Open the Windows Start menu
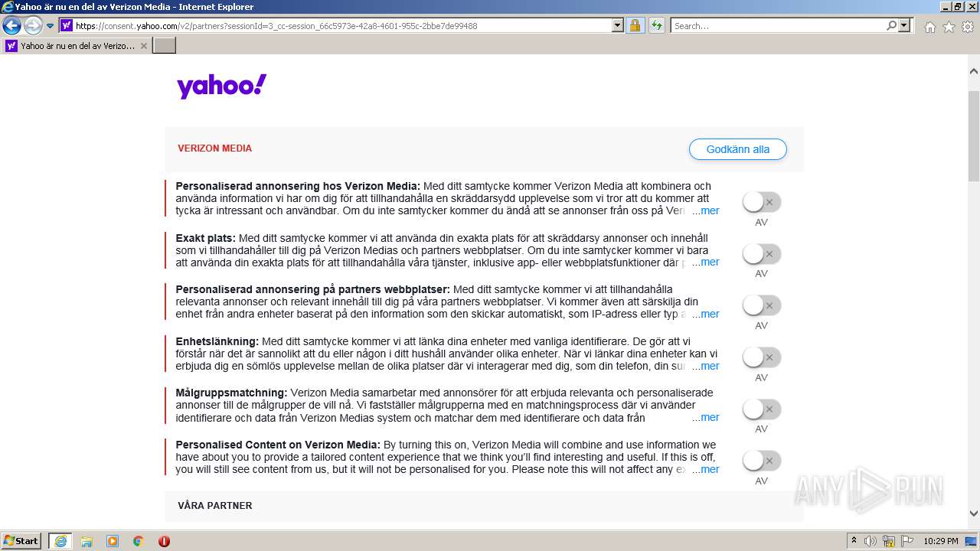The width and height of the screenshot is (980, 551). click(x=21, y=540)
